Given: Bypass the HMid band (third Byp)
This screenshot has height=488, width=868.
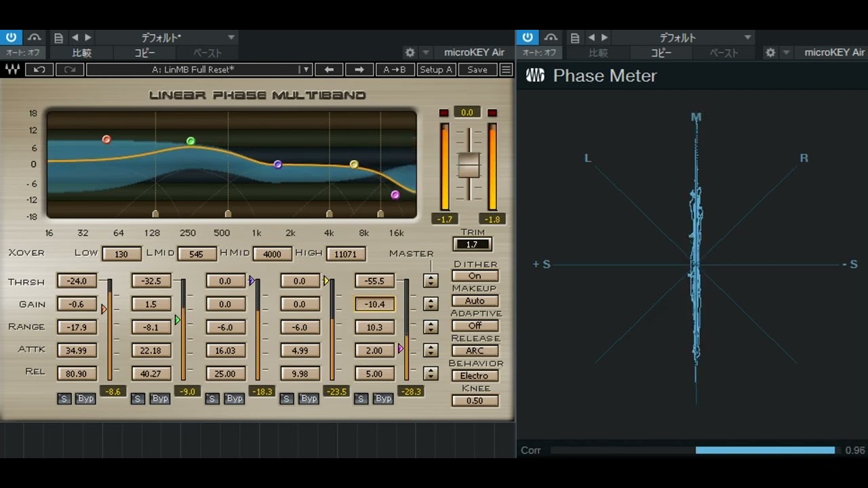Looking at the screenshot, I should [235, 399].
